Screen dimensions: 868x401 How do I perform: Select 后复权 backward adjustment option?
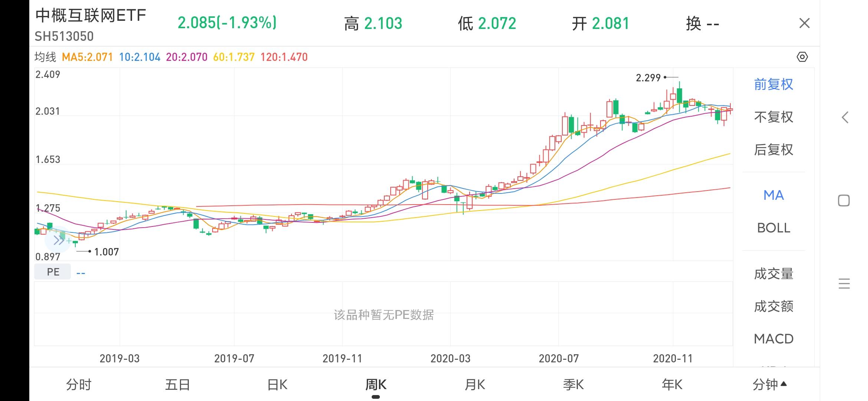tap(773, 150)
